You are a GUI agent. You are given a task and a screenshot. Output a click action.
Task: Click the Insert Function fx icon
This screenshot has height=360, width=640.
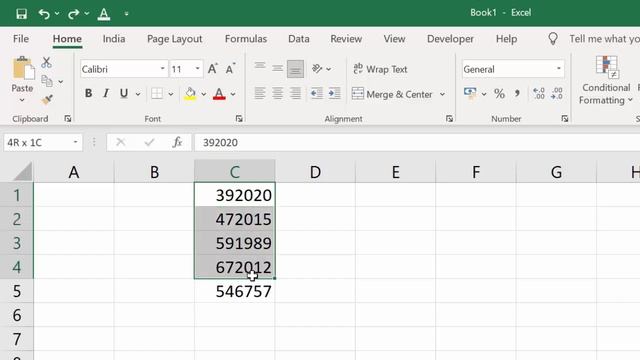177,142
